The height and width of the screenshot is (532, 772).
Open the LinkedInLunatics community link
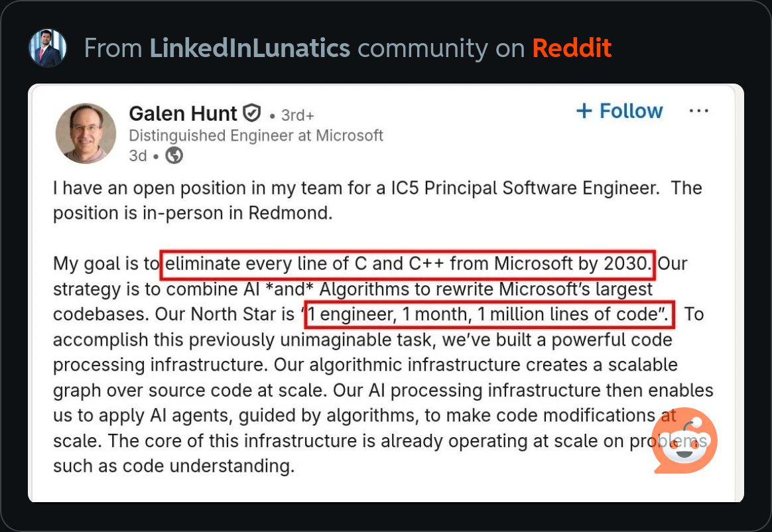pos(250,47)
